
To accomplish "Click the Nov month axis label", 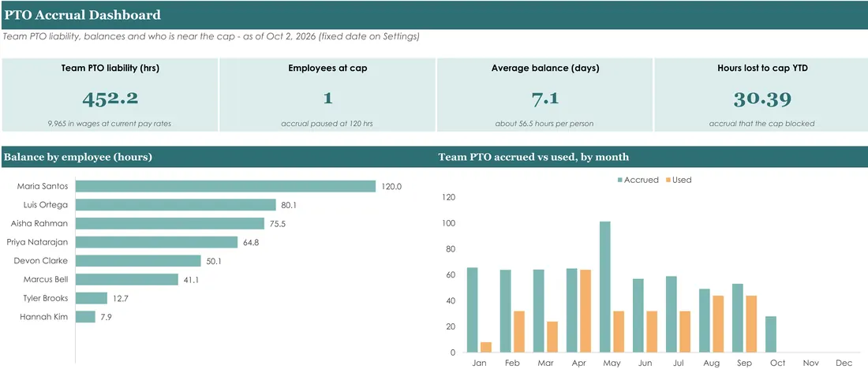I will click(x=811, y=363).
